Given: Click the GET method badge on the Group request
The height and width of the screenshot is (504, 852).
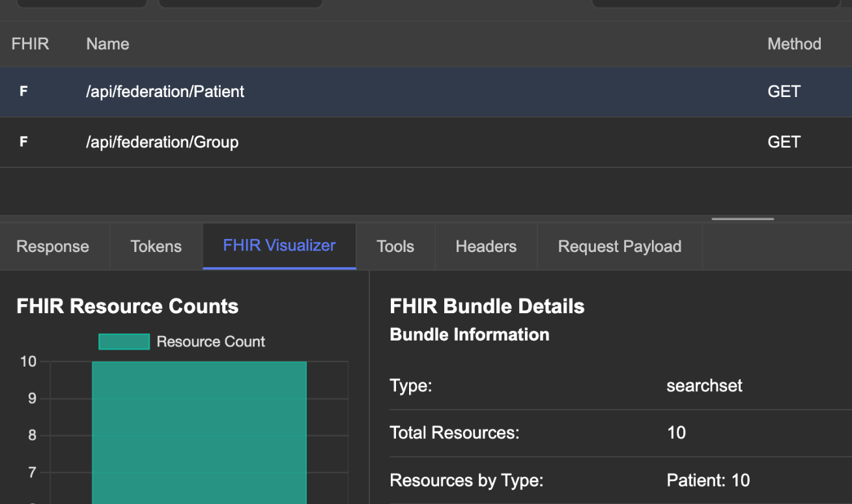Looking at the screenshot, I should [x=784, y=141].
